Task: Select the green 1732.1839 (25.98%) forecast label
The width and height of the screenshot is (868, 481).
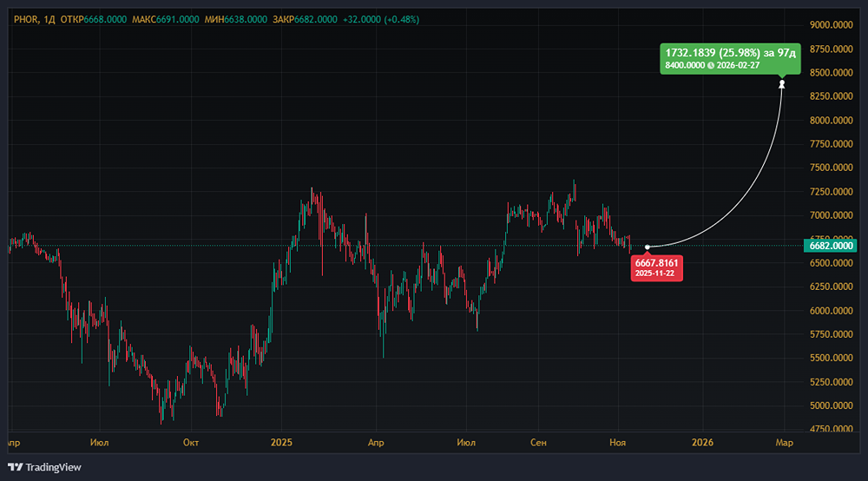Action: [727, 53]
